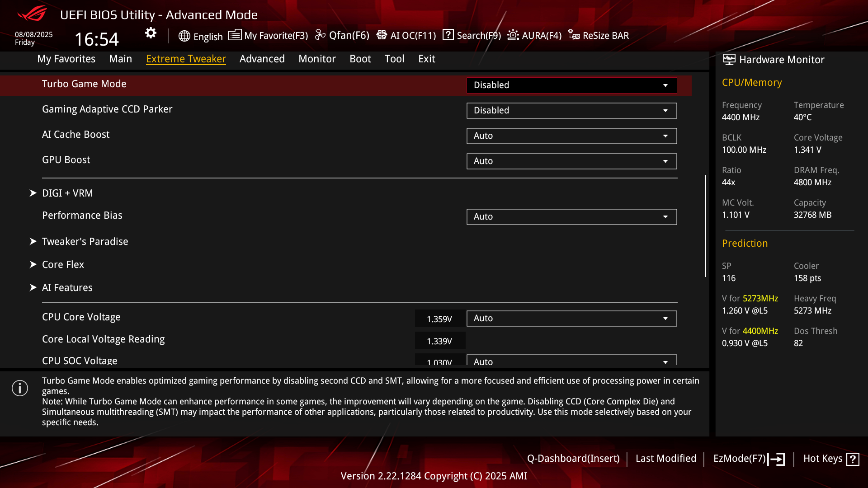Open GPU Boost dropdown
The width and height of the screenshot is (868, 488).
pos(571,161)
